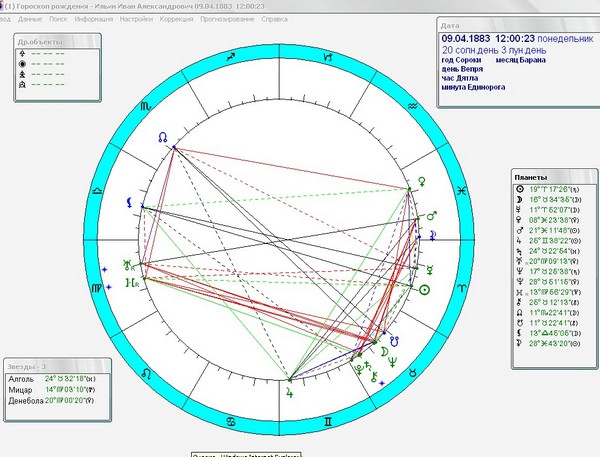Open the Настройки menu

(x=136, y=19)
